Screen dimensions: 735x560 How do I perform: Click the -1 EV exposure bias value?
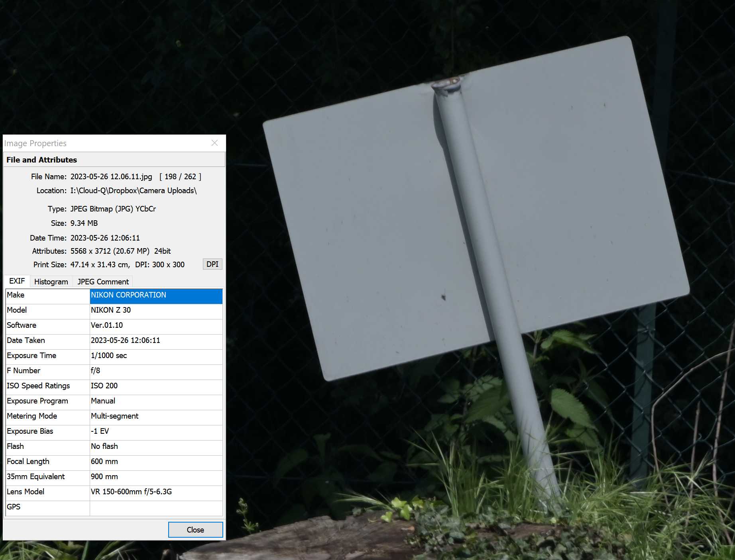156,431
